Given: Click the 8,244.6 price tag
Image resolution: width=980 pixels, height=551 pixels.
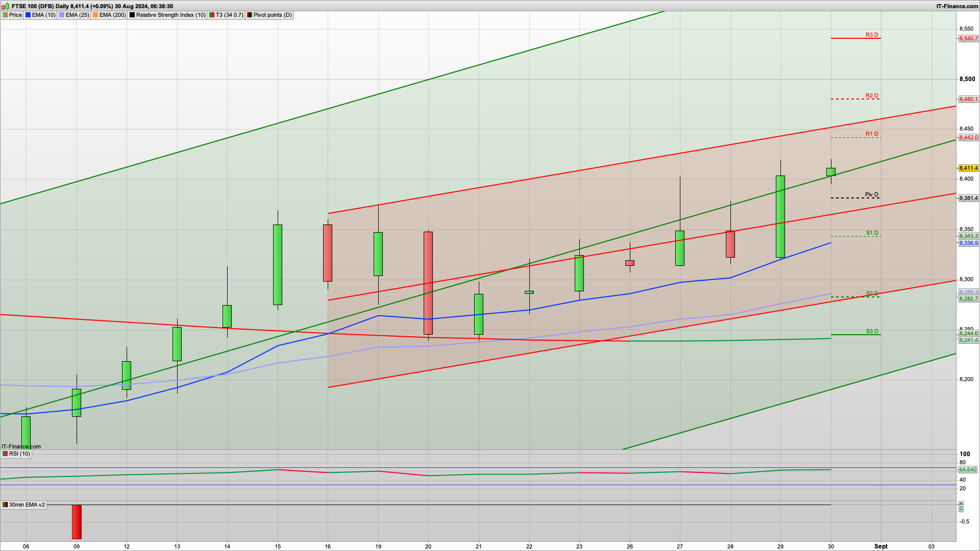Looking at the screenshot, I should pyautogui.click(x=968, y=333).
